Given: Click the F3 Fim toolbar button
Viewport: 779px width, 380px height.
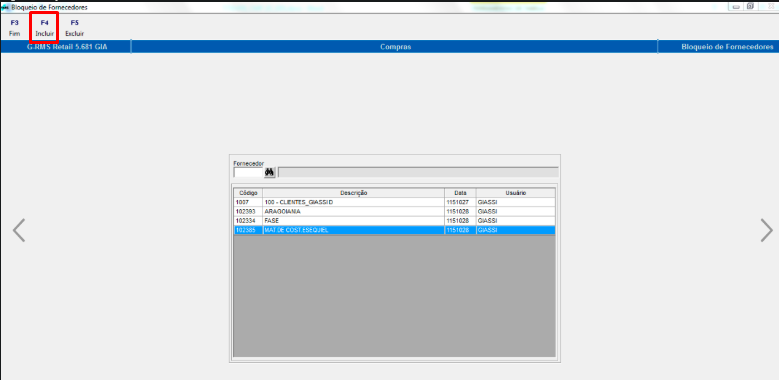Looking at the screenshot, I should point(14,28).
